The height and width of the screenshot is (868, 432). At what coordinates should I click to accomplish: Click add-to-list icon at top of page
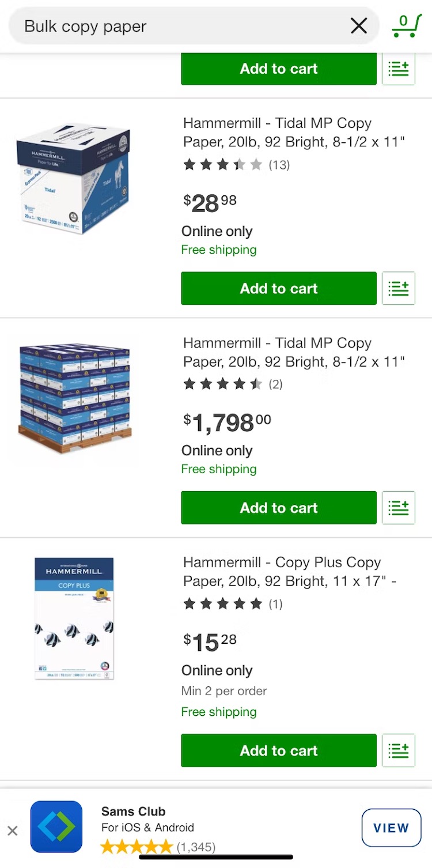coord(399,69)
